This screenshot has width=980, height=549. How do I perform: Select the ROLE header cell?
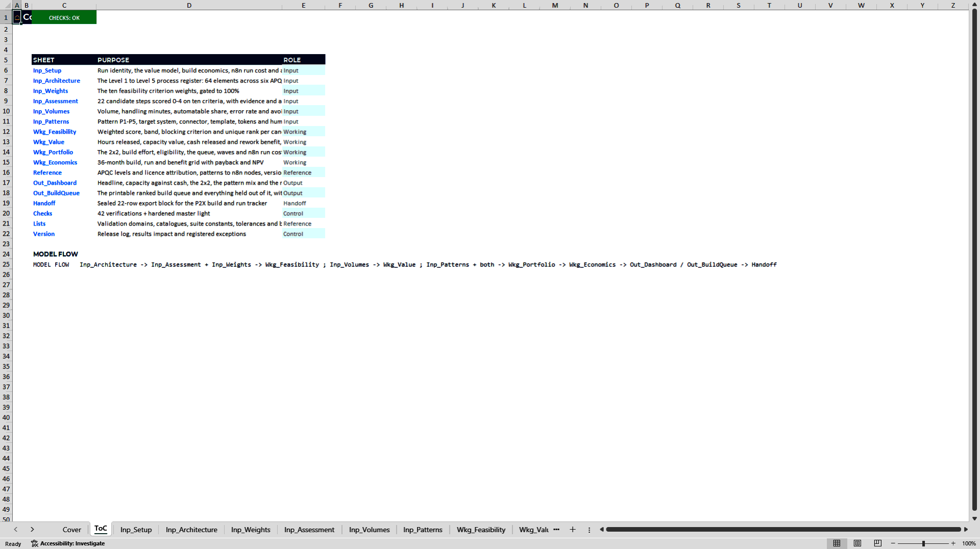coord(304,60)
